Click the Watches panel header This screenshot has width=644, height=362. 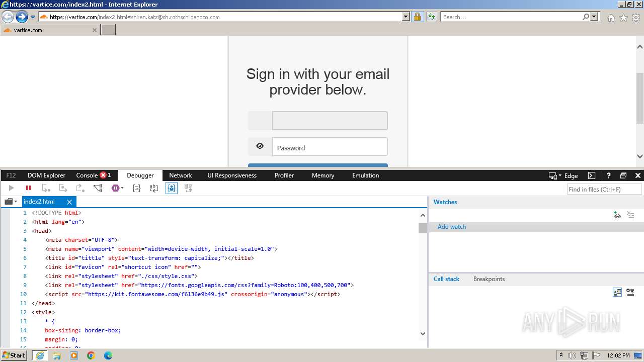click(445, 202)
